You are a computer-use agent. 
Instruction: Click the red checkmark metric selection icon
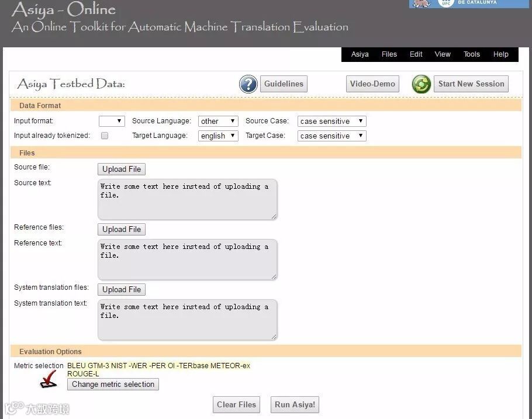coord(49,379)
